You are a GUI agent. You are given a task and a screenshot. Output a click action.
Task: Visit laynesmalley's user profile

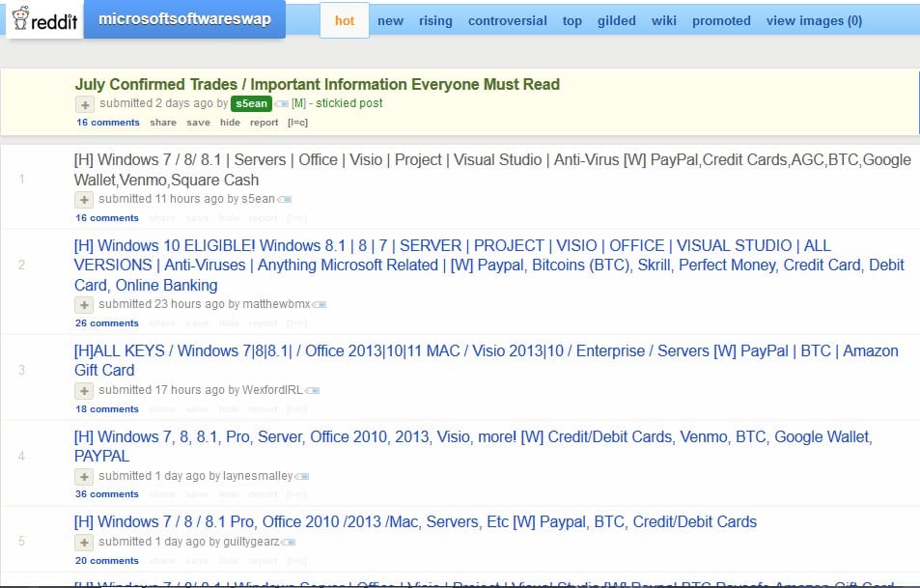click(258, 476)
